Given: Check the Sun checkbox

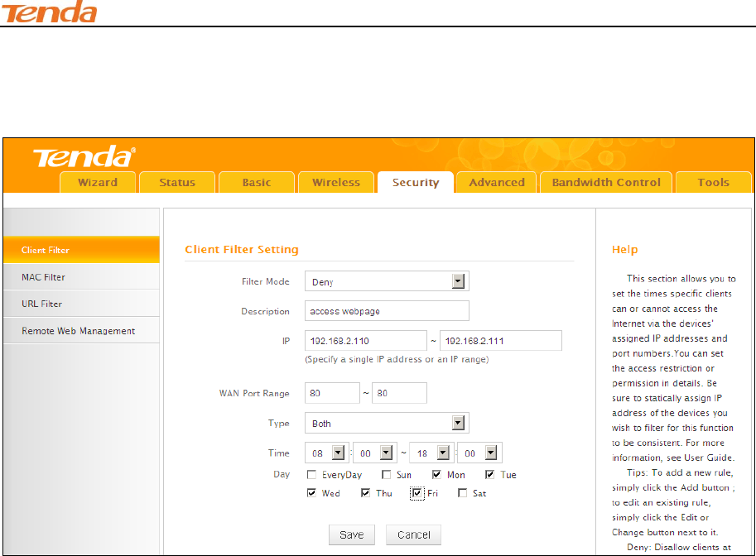Looking at the screenshot, I should click(386, 475).
